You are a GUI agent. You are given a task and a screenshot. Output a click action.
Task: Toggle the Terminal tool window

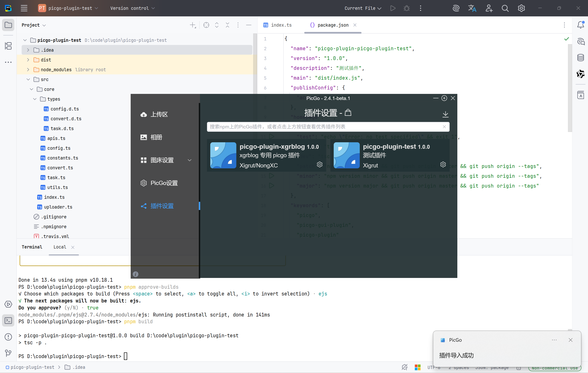8,320
